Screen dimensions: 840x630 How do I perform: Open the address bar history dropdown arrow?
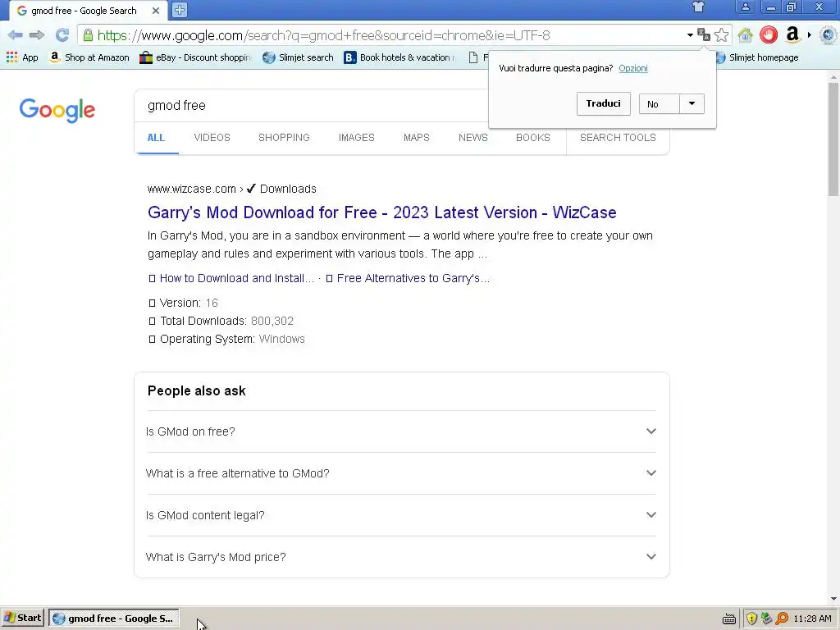690,35
